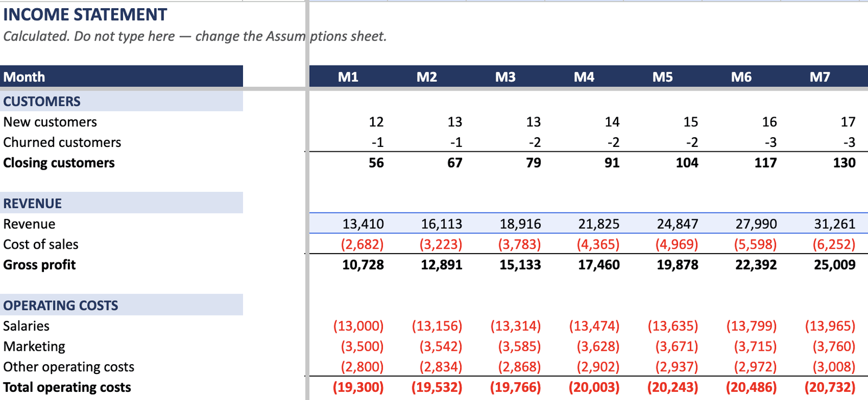868x400 pixels.
Task: Select New customers M1 value 12
Action: [376, 122]
